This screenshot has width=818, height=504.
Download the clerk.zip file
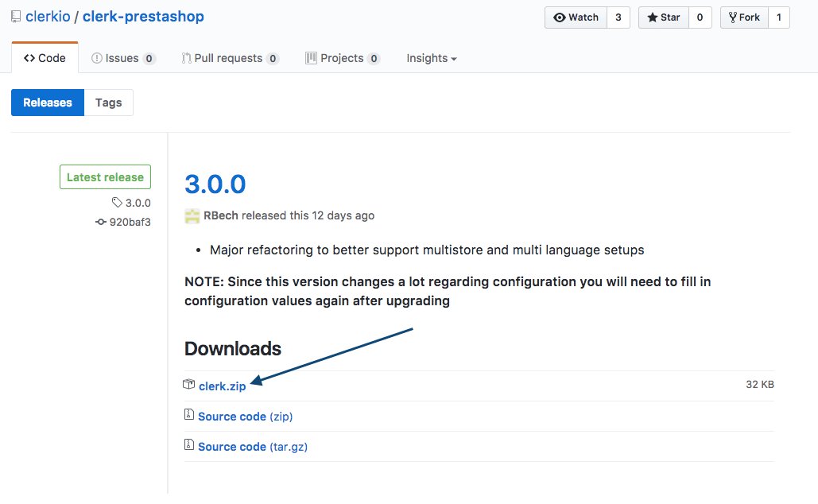pyautogui.click(x=222, y=386)
